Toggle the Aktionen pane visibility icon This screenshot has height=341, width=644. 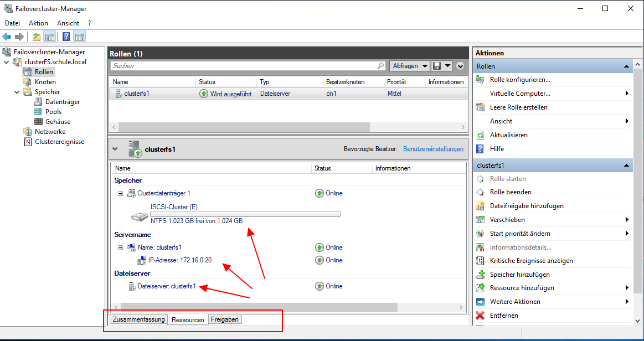79,37
